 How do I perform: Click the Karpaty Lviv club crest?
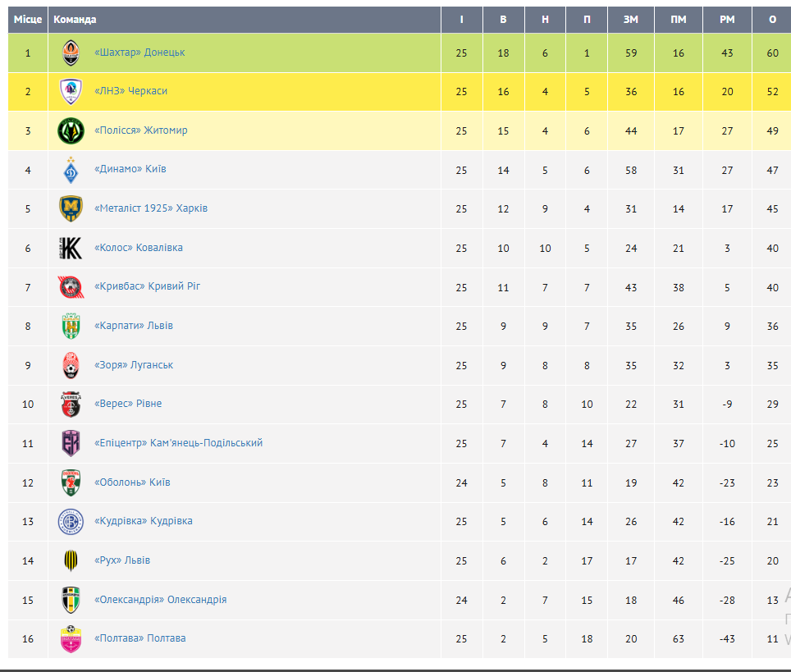71,326
